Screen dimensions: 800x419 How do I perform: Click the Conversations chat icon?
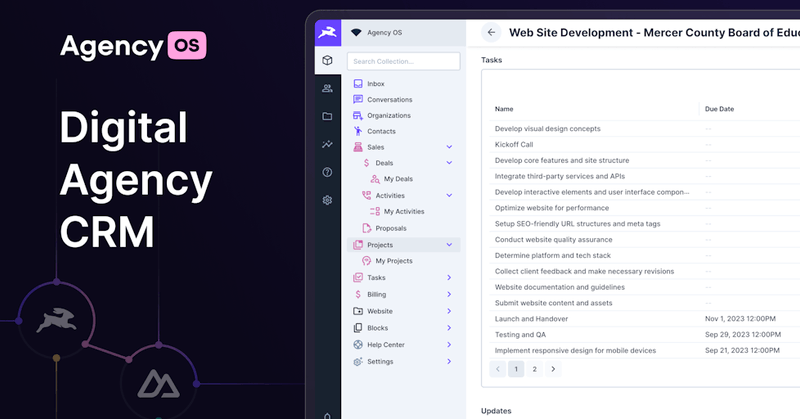[358, 99]
